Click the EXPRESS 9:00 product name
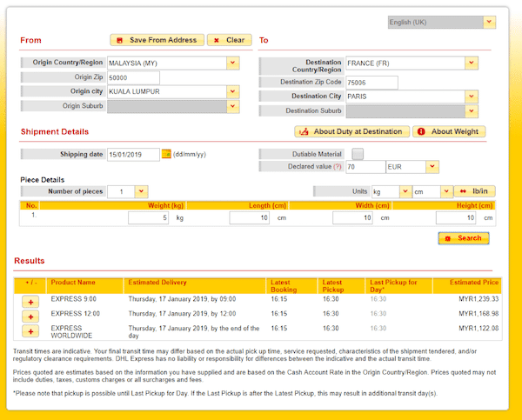522x420 pixels. click(74, 299)
